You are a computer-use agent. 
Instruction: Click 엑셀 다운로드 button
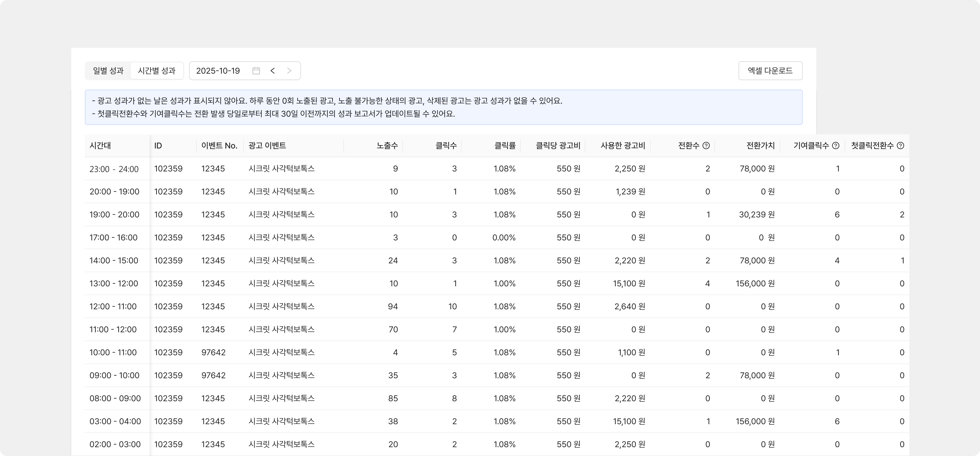(770, 71)
